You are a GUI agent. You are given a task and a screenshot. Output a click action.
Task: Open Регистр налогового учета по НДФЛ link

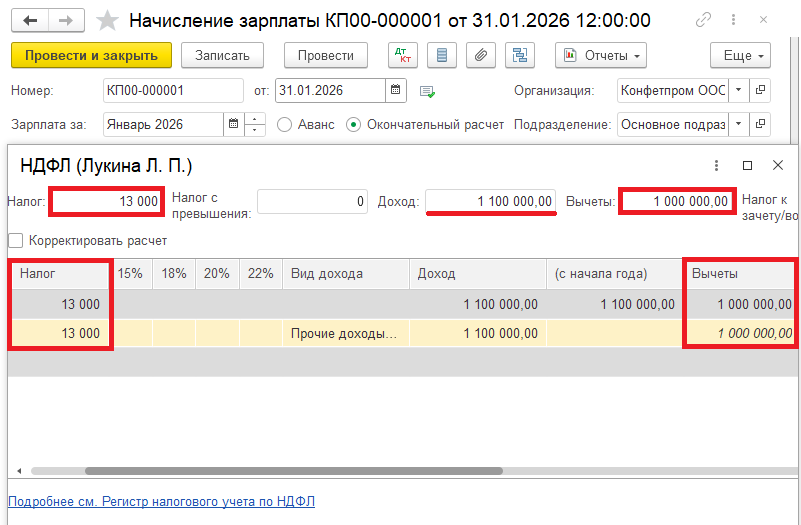pos(161,502)
